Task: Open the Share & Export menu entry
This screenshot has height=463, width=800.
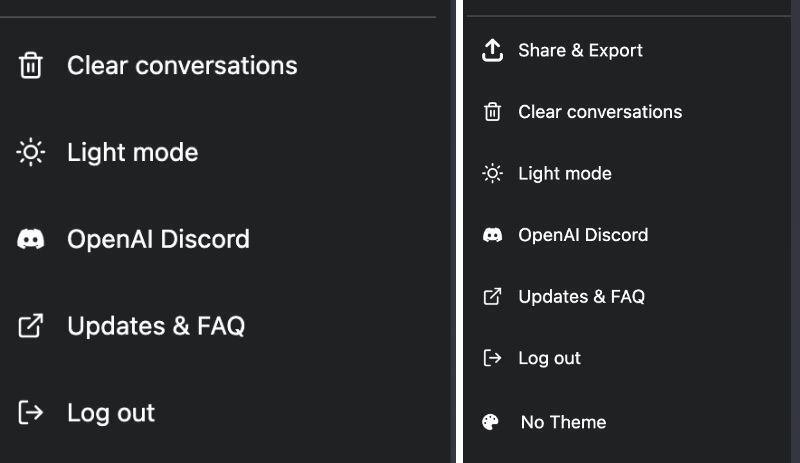Action: coord(580,51)
